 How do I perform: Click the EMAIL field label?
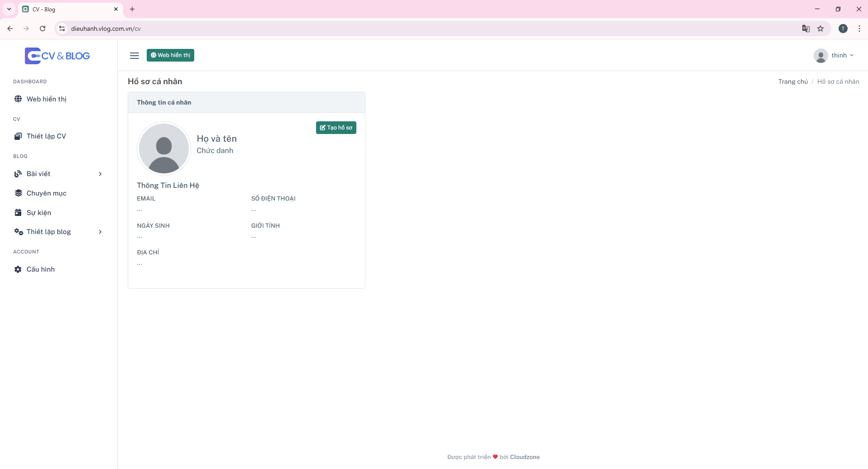(146, 198)
